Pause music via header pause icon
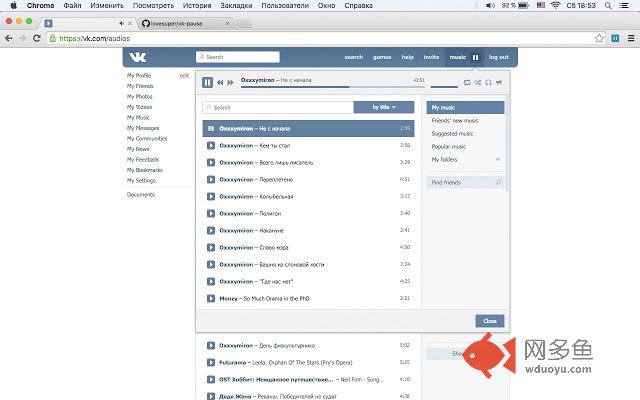 pyautogui.click(x=476, y=58)
